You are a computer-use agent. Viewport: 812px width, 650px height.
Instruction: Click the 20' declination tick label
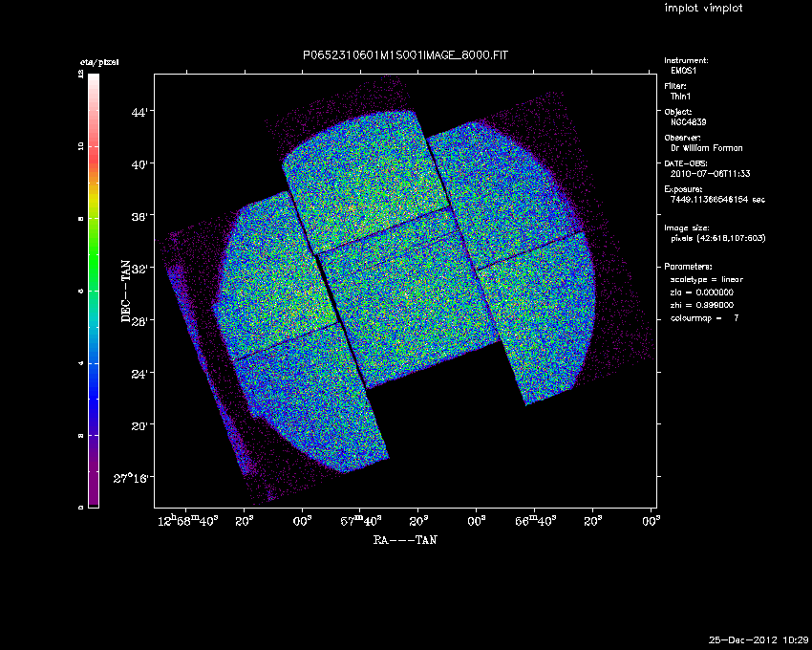pos(139,425)
